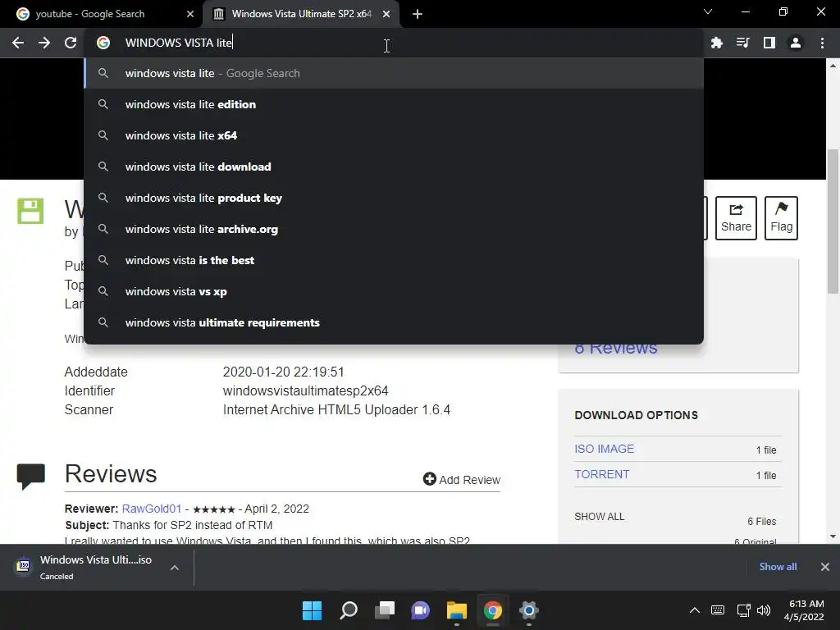Click the Addeddate value 2020-01-20 22:19:51
Image resolution: width=840 pixels, height=630 pixels.
pos(283,372)
